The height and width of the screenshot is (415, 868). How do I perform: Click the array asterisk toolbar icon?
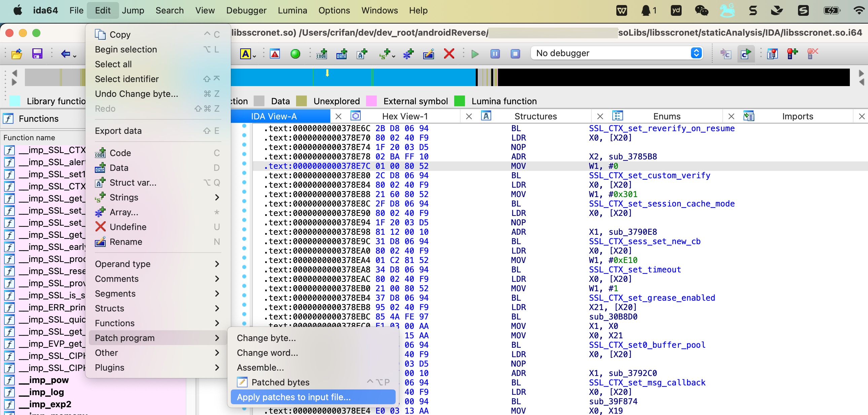pos(408,53)
